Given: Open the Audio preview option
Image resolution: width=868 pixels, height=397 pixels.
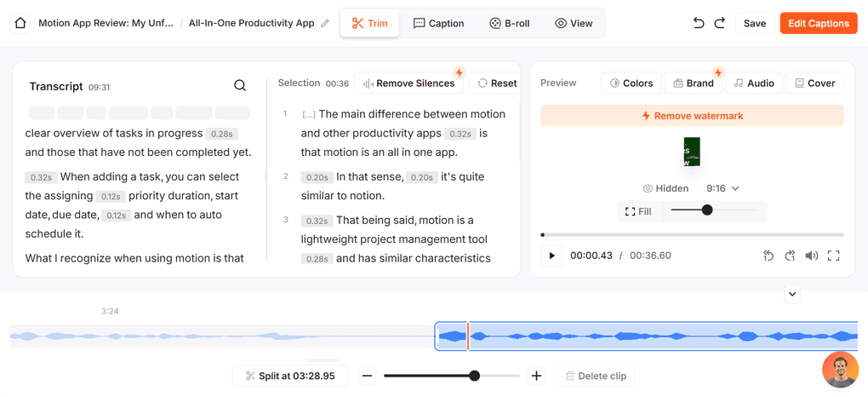Looking at the screenshot, I should click(753, 83).
